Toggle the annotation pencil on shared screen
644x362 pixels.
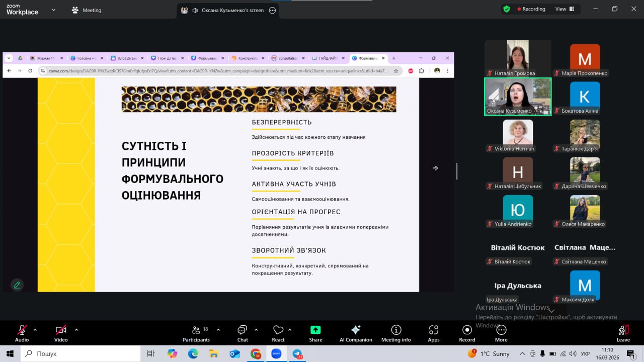[x=17, y=285]
